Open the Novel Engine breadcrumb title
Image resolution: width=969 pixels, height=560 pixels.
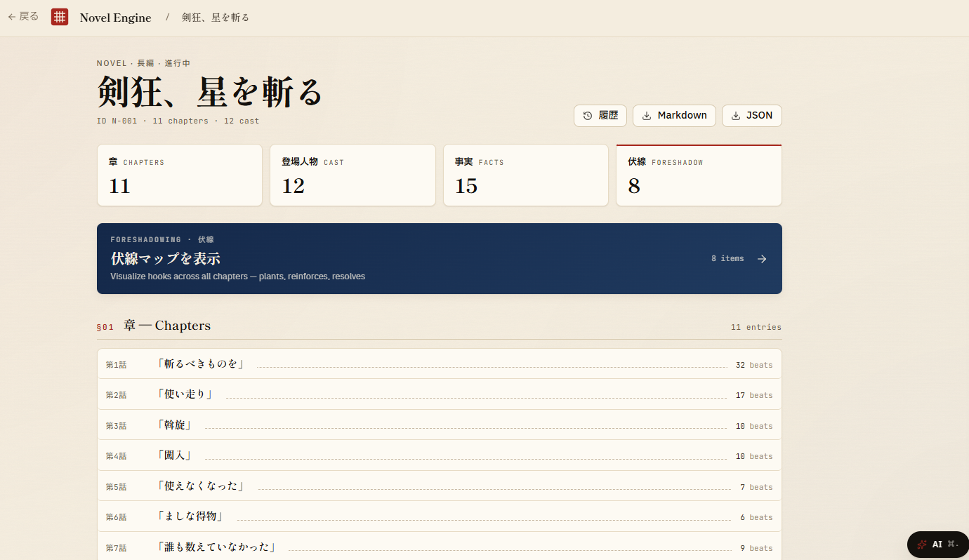(115, 18)
